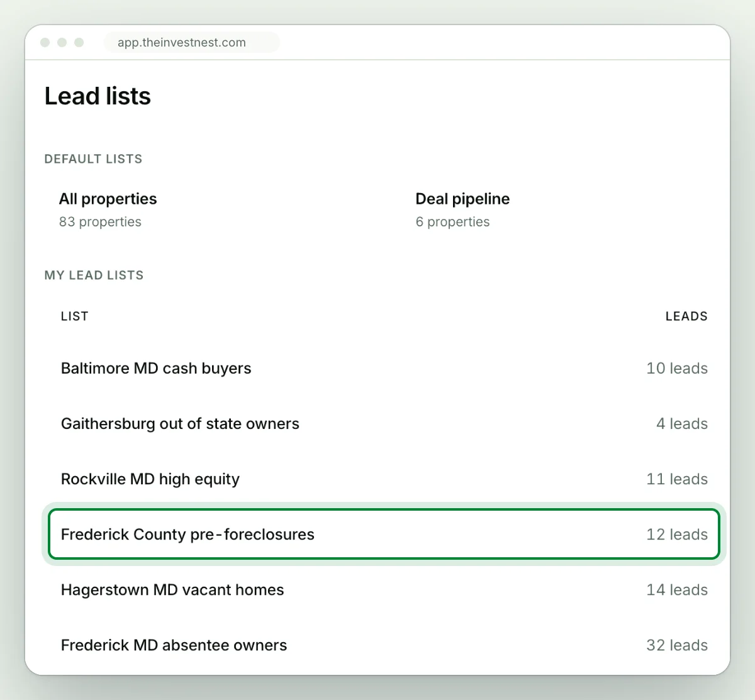Click the 32 leads value
Image resolution: width=755 pixels, height=700 pixels.
tap(677, 645)
